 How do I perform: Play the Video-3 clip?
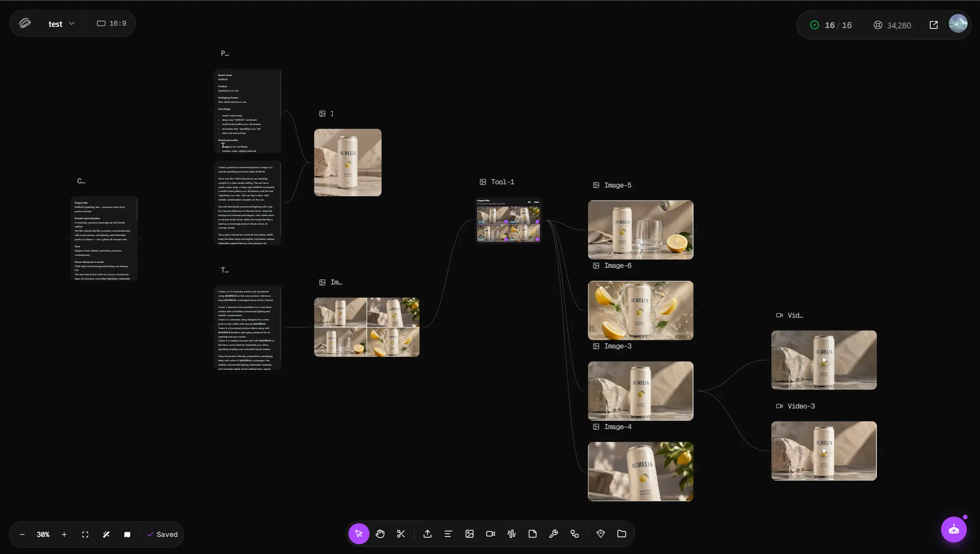coord(824,451)
